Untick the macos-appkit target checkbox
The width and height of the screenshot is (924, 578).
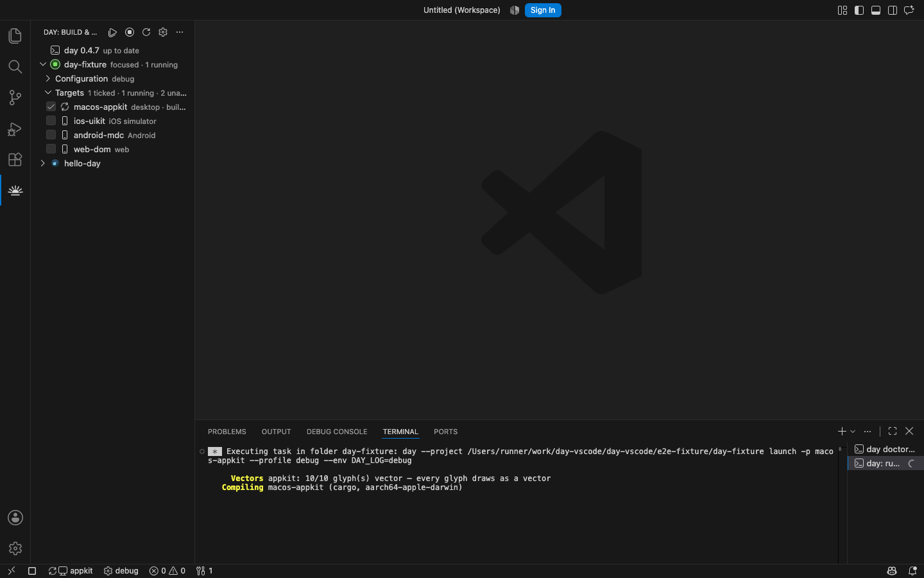tap(51, 107)
